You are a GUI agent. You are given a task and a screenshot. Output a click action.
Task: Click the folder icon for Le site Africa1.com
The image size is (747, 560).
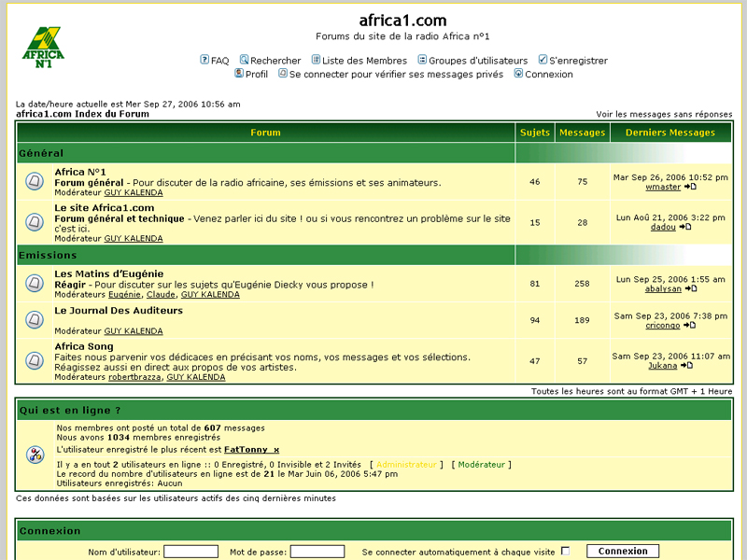[x=35, y=222]
